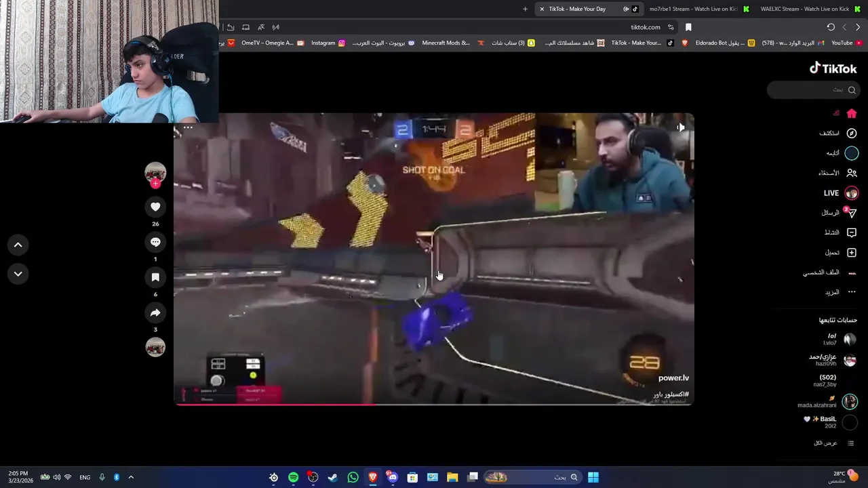Close the TikTok tab

(542, 9)
